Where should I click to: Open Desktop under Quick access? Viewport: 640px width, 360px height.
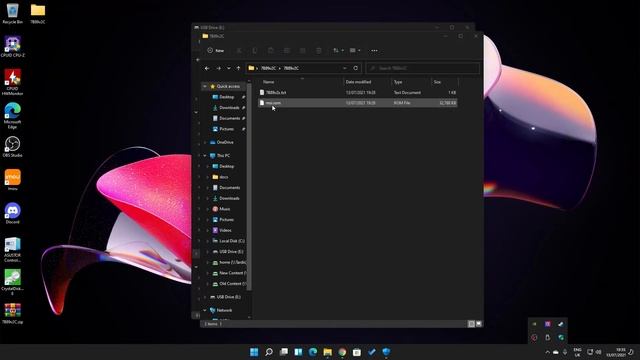pyautogui.click(x=227, y=97)
